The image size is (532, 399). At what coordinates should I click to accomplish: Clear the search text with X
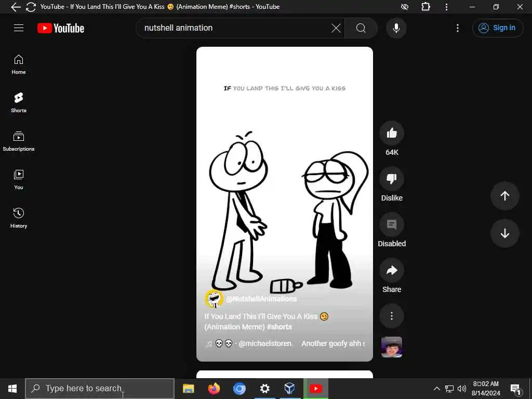tap(336, 28)
